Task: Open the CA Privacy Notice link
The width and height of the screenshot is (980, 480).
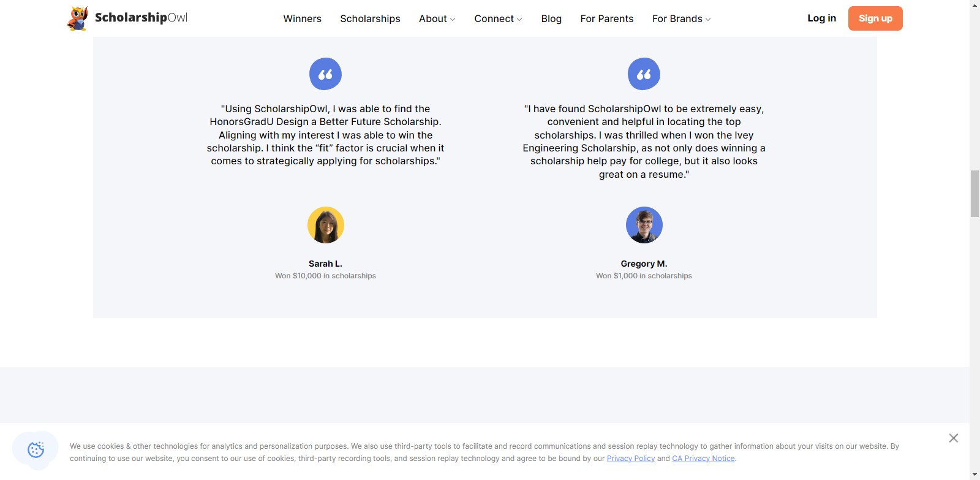Action: (x=703, y=459)
